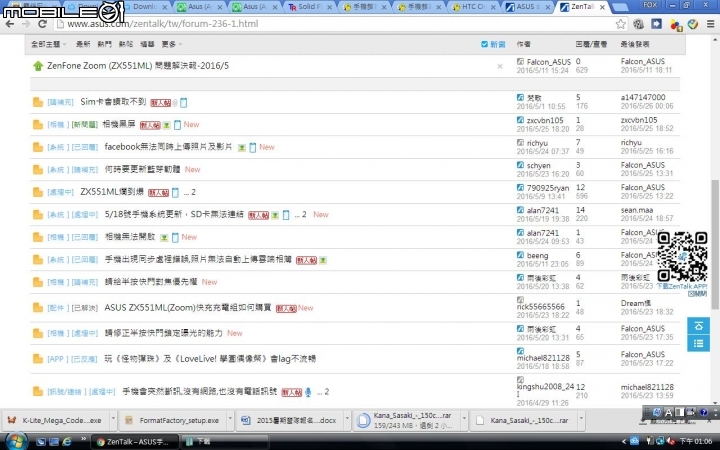The height and width of the screenshot is (450, 720).
Task: Open dropdown arrow of the downloading Kana_Sasaki rar
Action: point(464,420)
